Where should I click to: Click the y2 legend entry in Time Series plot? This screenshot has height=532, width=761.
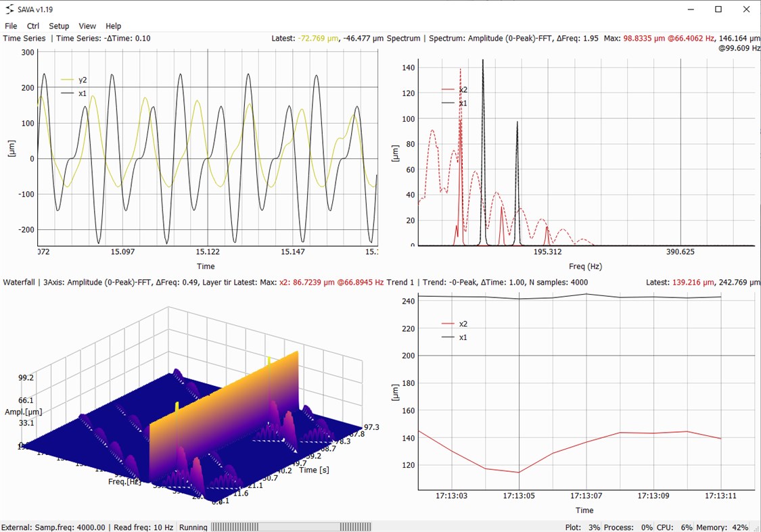coord(74,80)
